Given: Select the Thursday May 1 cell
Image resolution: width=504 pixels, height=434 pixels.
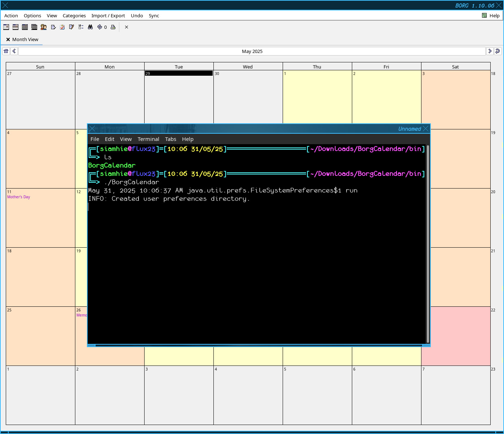Looking at the screenshot, I should 317,97.
